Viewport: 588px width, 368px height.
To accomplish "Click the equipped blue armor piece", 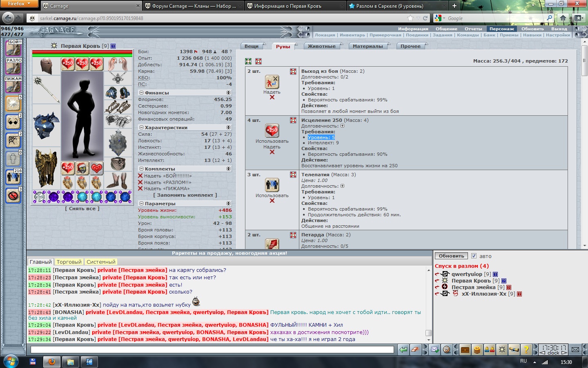I will tap(46, 126).
